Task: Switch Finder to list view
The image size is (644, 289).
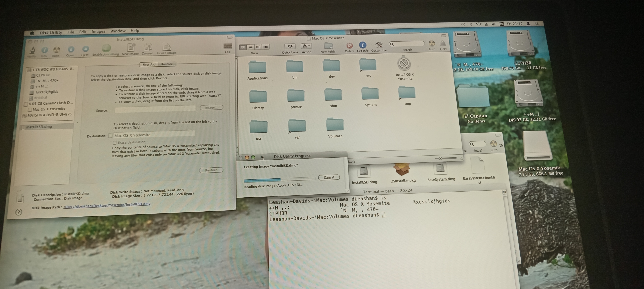Action: (250, 47)
